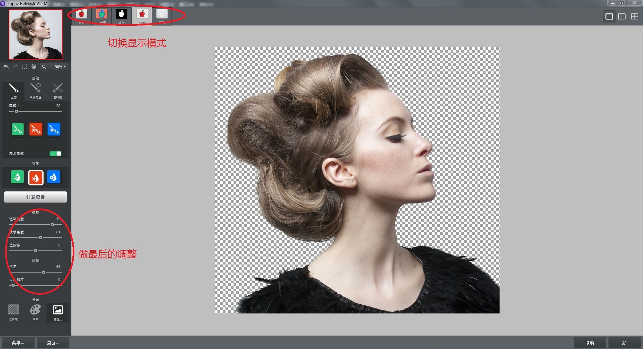Select the blue compute brush
The height and width of the screenshot is (350, 644).
coord(54,129)
